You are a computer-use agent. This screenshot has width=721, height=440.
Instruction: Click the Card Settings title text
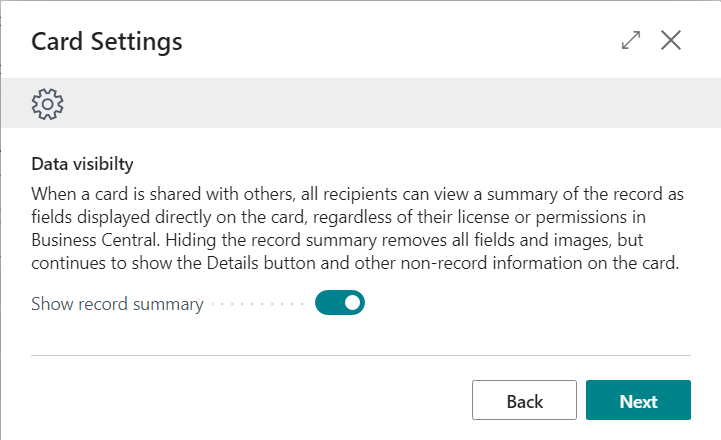[x=107, y=41]
